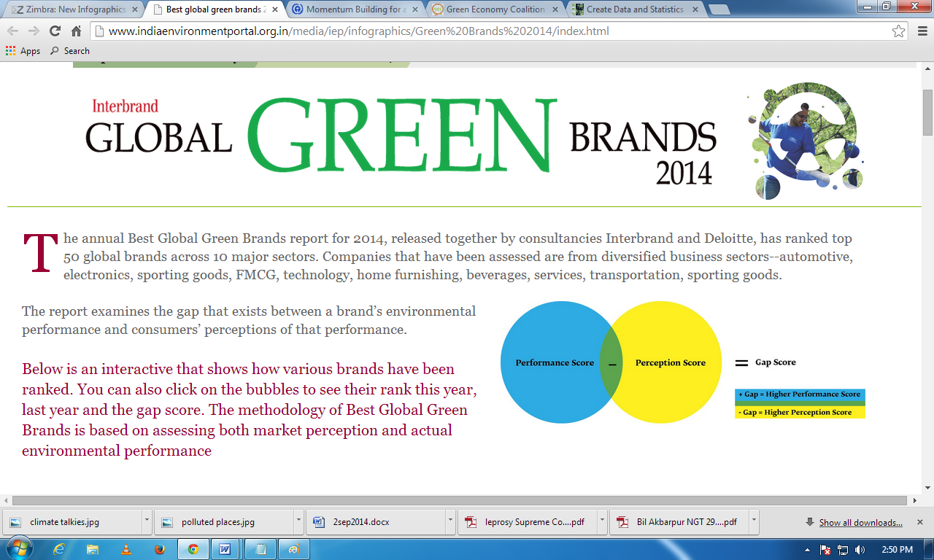Click the circular Interbrand header photo
Viewport: 934px width, 560px height.
(806, 140)
